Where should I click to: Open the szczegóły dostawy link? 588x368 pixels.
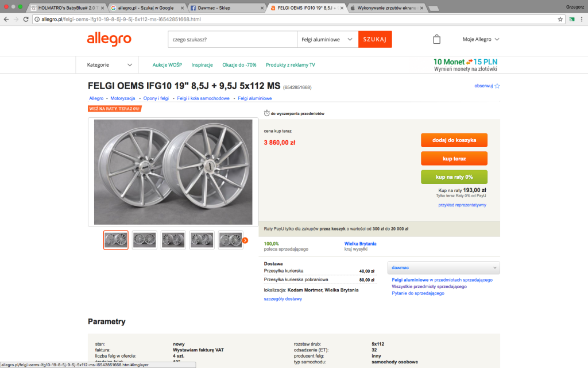pyautogui.click(x=283, y=299)
